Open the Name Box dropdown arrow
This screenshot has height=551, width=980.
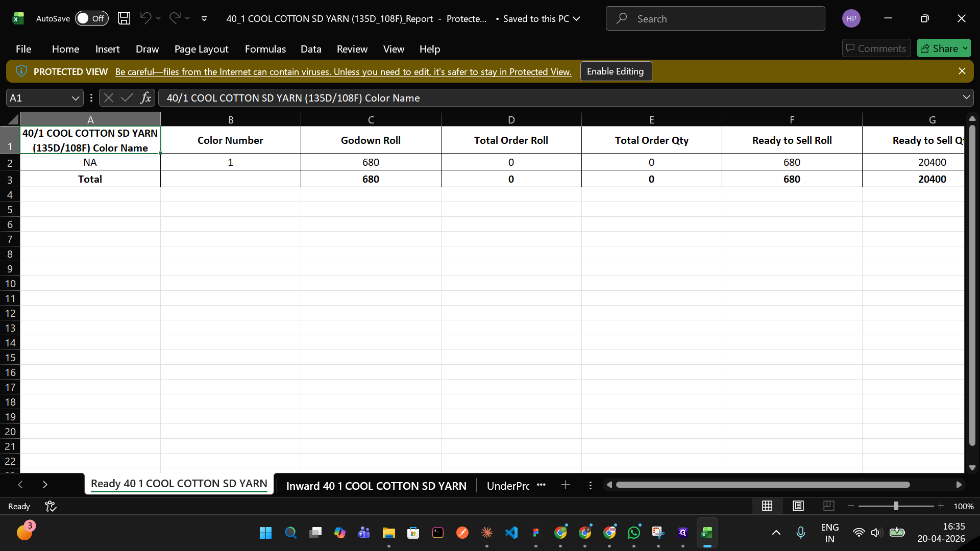[75, 98]
